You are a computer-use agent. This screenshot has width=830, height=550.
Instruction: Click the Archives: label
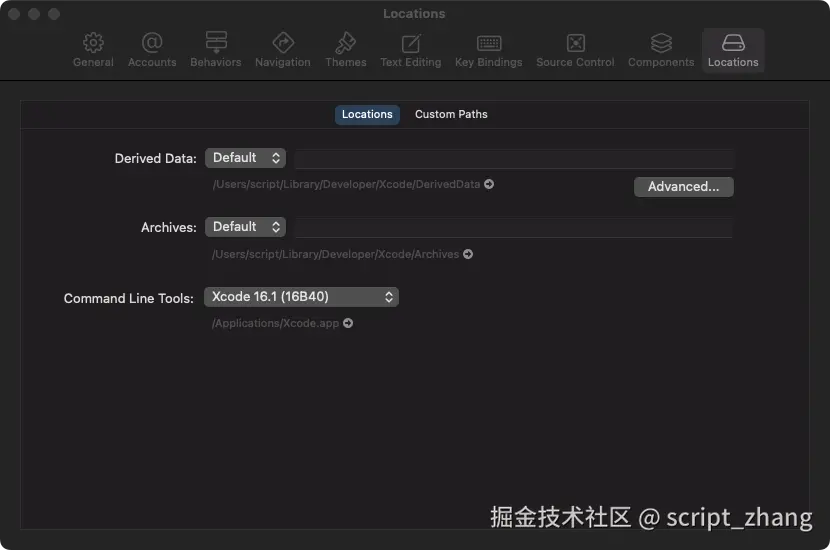168,228
